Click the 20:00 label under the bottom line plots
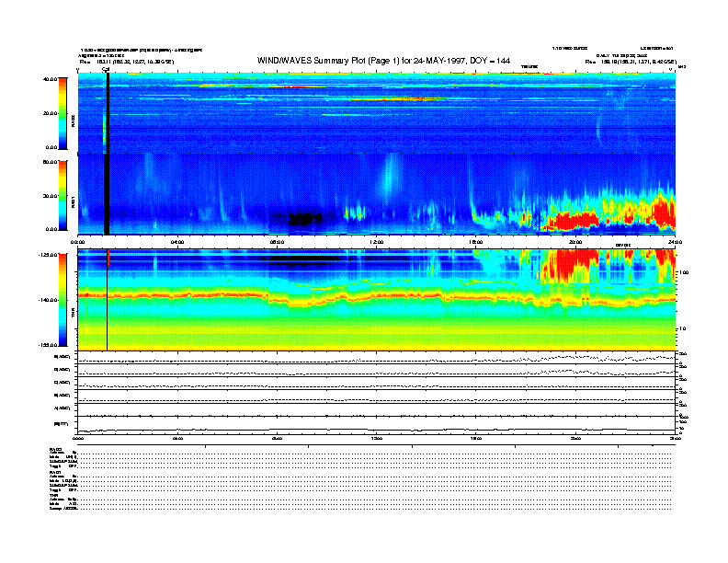This screenshot has height=563, width=728. click(575, 438)
